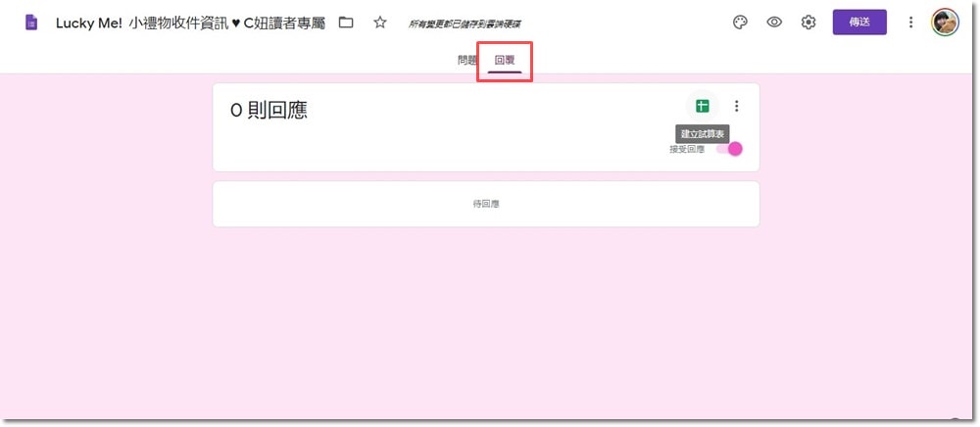980x427 pixels.
Task: Preview the form with the eye icon
Action: click(774, 23)
